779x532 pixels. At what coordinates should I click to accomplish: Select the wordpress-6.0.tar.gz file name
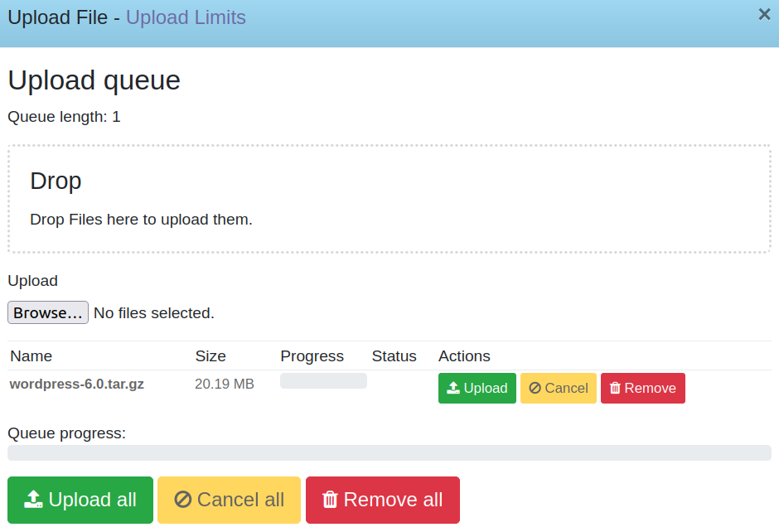[x=77, y=384]
